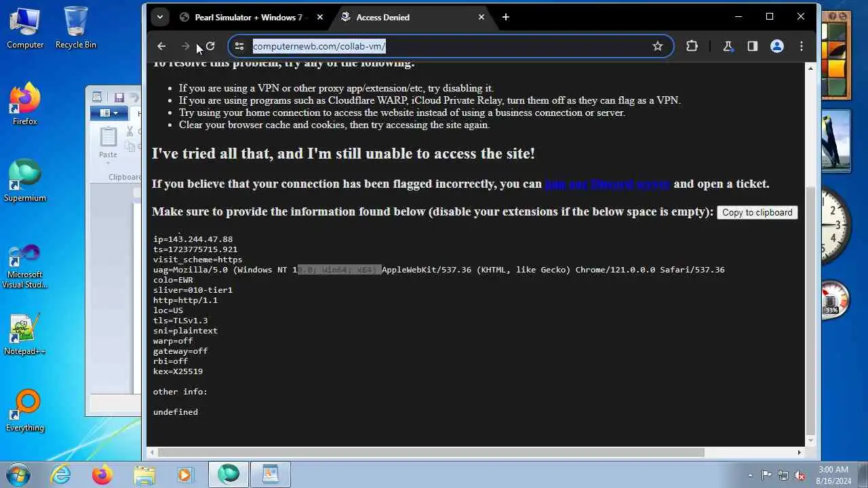Open the browser profile menu
Image resolution: width=868 pixels, height=488 pixels.
(777, 46)
